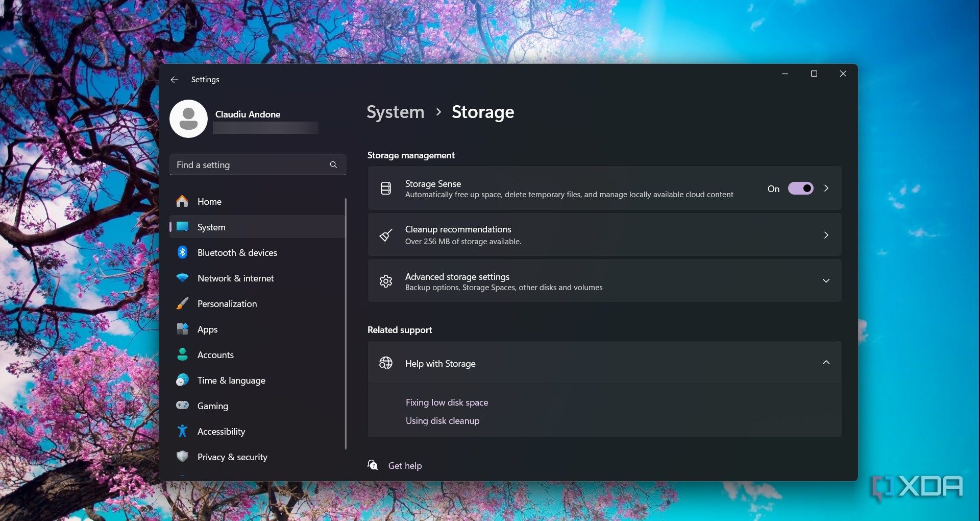Click the sidebar vertical scrollbar

[x=346, y=324]
